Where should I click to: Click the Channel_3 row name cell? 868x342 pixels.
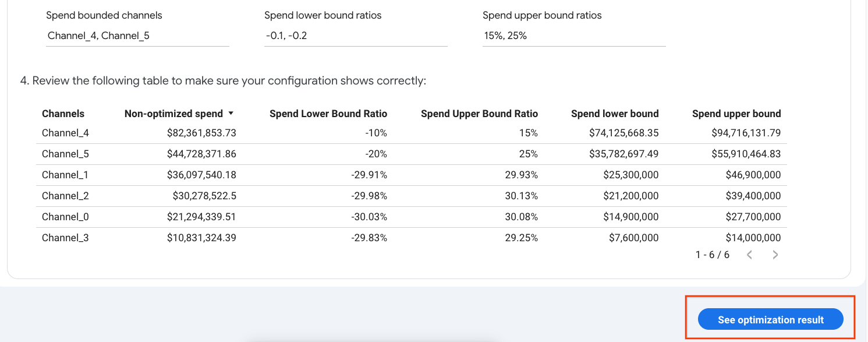65,238
